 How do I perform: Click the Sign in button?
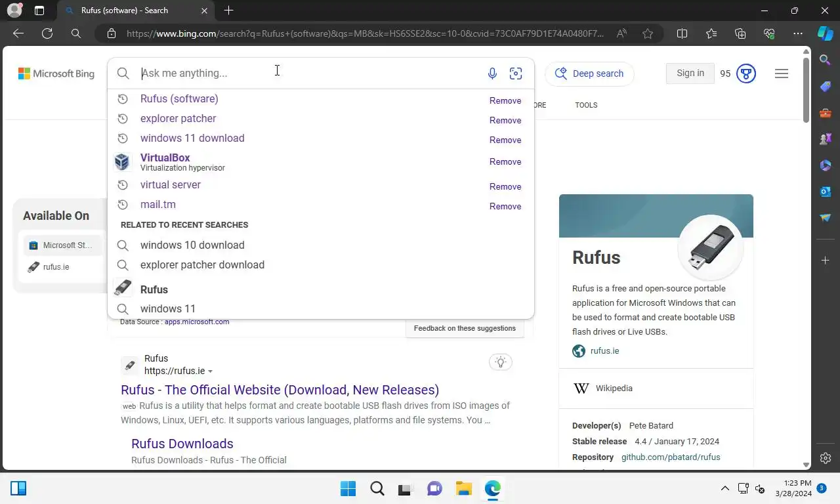pyautogui.click(x=690, y=73)
